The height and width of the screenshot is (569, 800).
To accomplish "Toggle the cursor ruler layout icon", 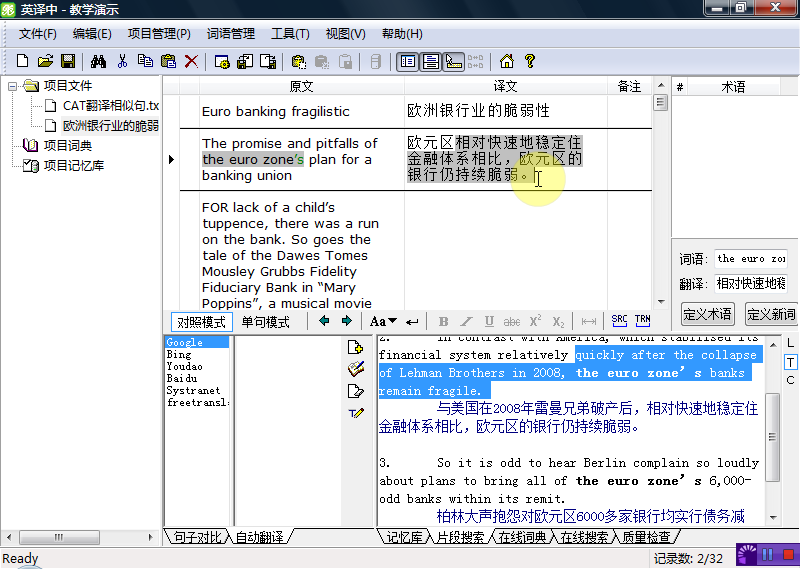I will (453, 62).
